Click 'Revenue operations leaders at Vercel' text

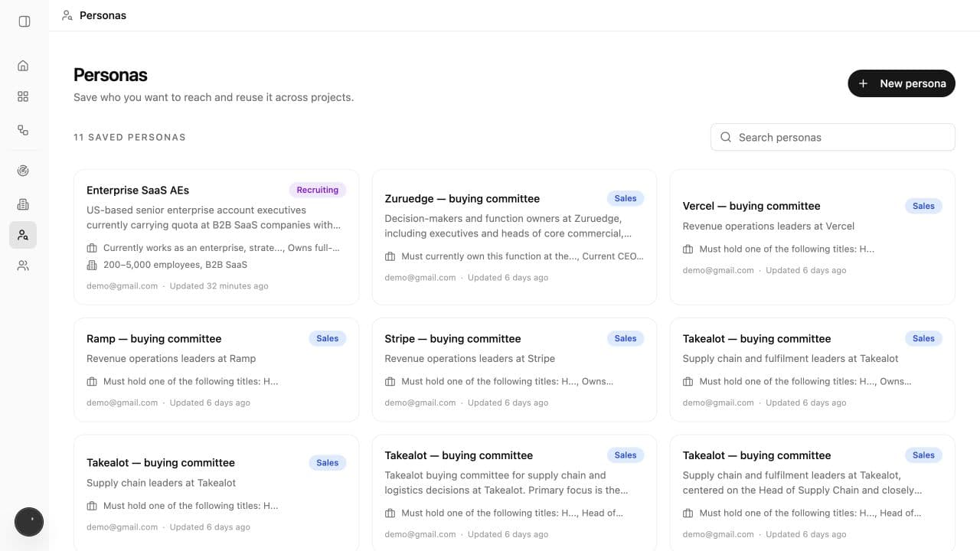[x=769, y=226]
